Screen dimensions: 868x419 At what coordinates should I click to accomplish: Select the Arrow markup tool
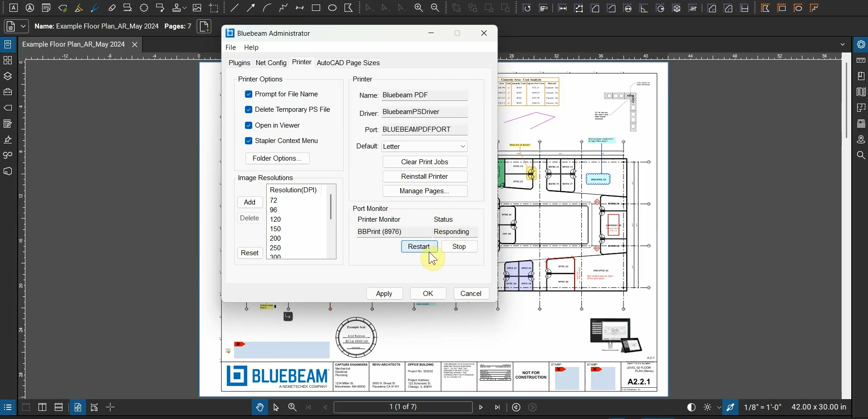[251, 8]
